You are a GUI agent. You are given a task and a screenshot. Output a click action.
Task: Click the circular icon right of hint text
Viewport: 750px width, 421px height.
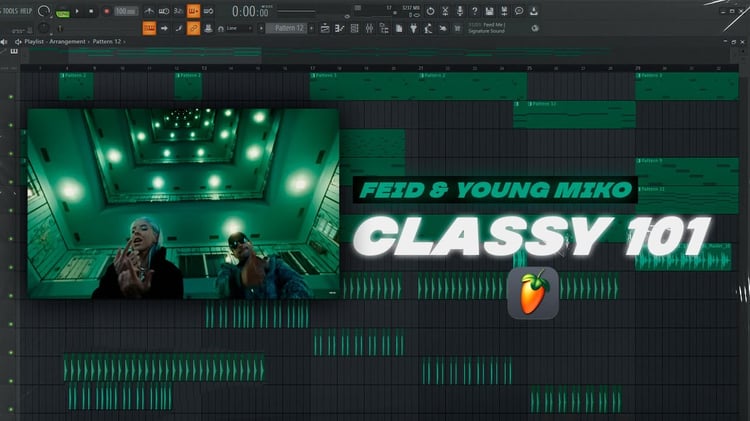535,28
